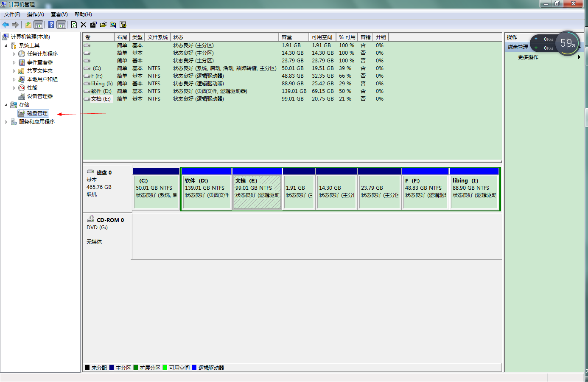Click the last toolbar icon with a yellow star
This screenshot has height=382, width=588.
point(123,25)
